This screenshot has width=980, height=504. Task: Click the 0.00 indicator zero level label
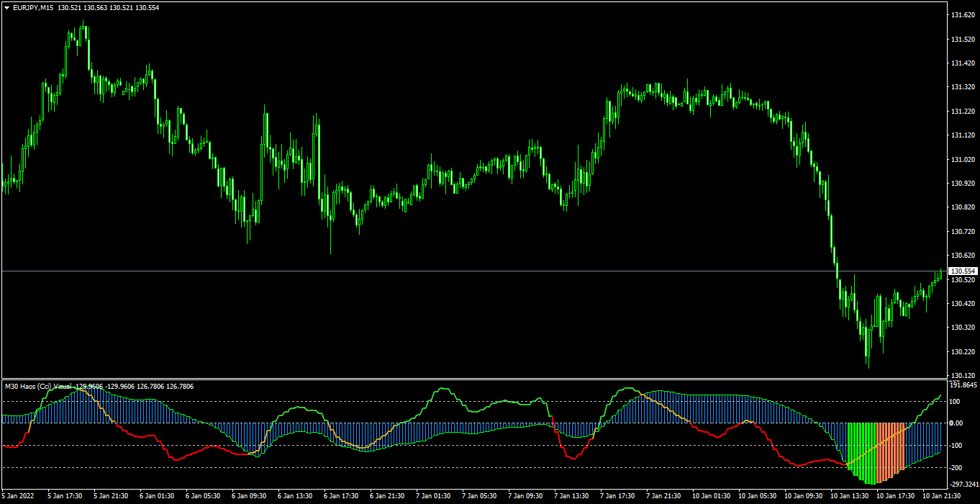(957, 423)
